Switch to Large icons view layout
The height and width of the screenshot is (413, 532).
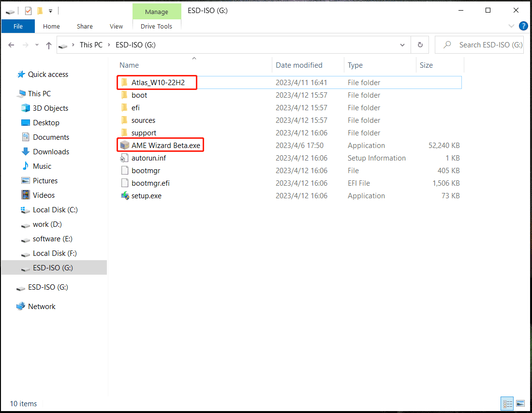520,404
